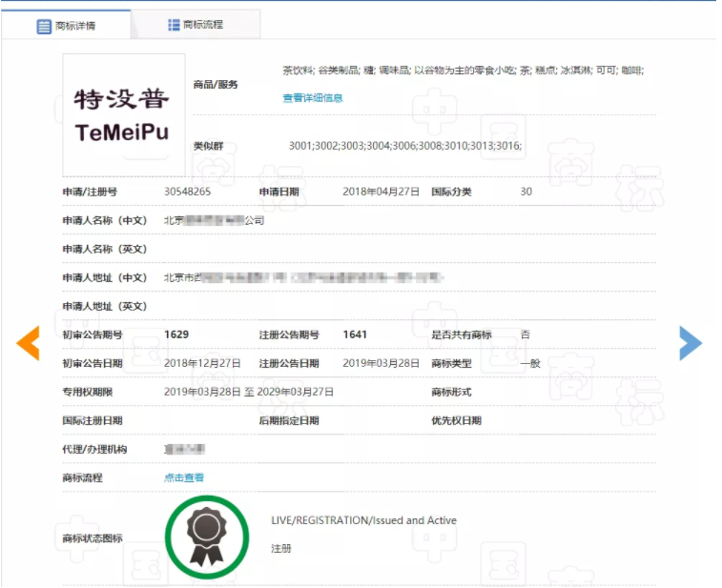This screenshot has width=722, height=588.
Task: Click the 点击查看 trademark process link
Action: pyautogui.click(x=184, y=477)
